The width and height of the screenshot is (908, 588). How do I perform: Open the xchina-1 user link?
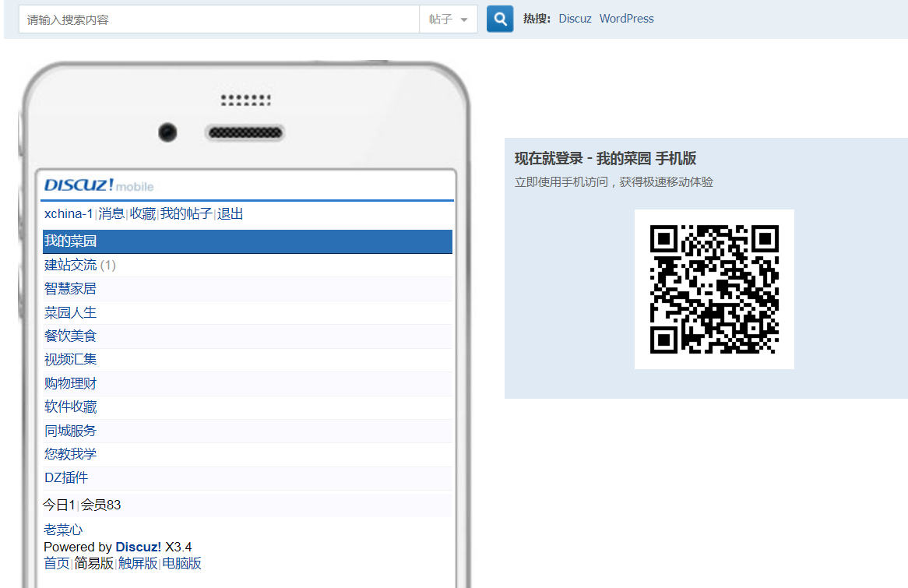point(69,213)
